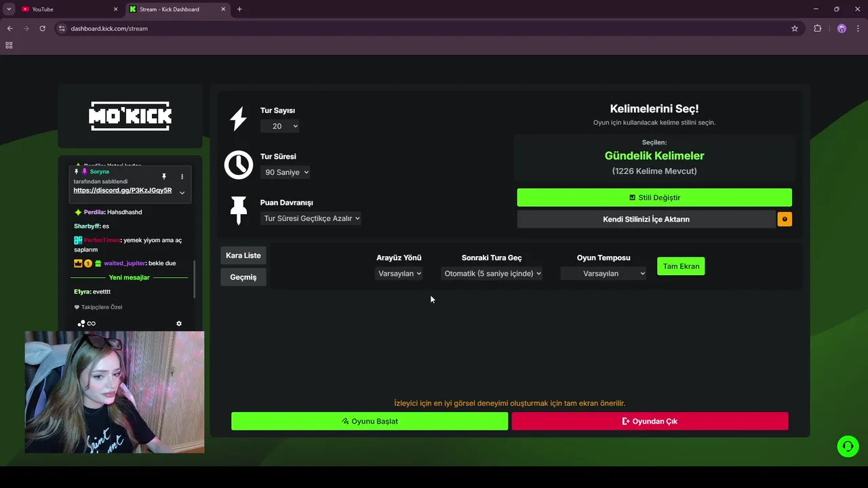Click the MO'KICK logo
The image size is (868, 488).
tap(130, 116)
